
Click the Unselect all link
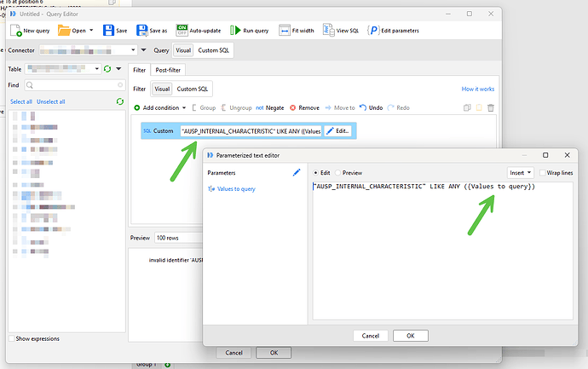click(50, 101)
